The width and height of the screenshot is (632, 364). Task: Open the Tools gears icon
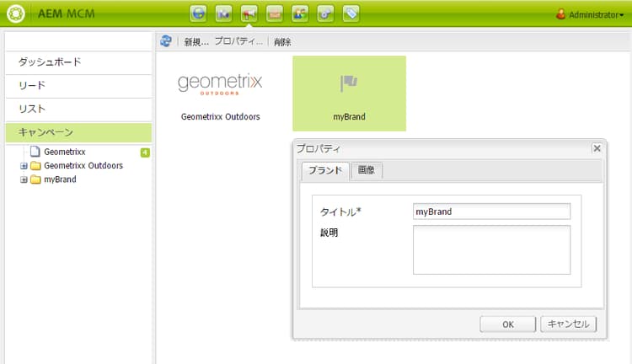point(325,13)
